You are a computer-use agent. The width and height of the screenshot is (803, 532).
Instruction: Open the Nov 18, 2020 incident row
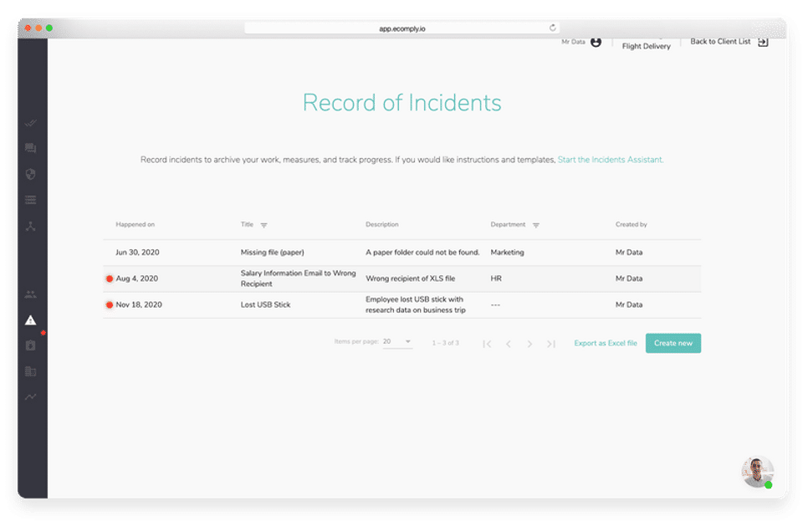402,304
